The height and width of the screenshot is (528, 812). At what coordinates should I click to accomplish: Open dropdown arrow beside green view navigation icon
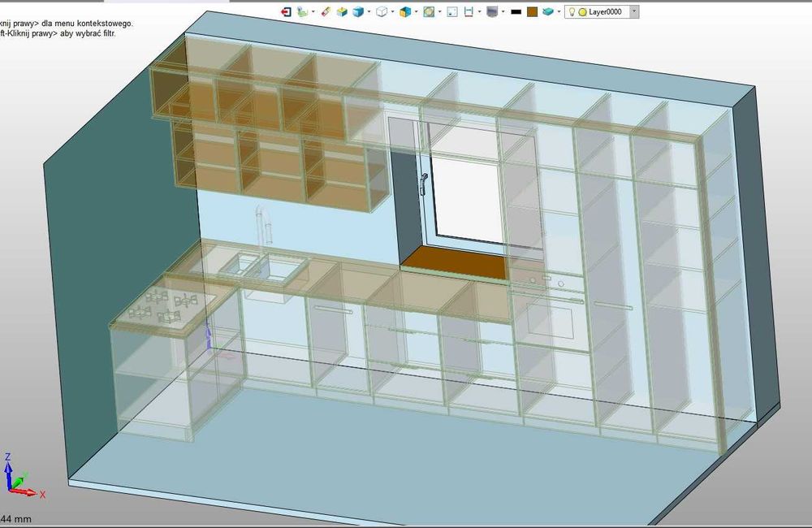click(x=313, y=11)
